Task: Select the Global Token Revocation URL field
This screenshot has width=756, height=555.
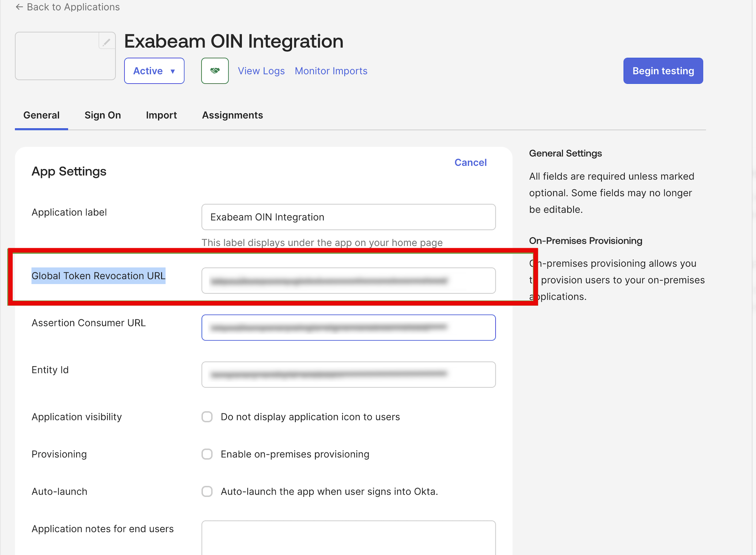Action: [x=348, y=280]
